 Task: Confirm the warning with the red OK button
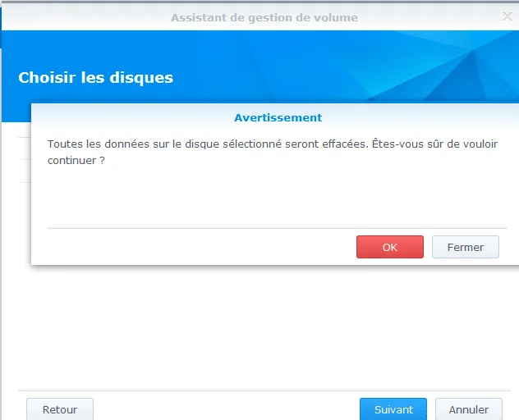[390, 247]
